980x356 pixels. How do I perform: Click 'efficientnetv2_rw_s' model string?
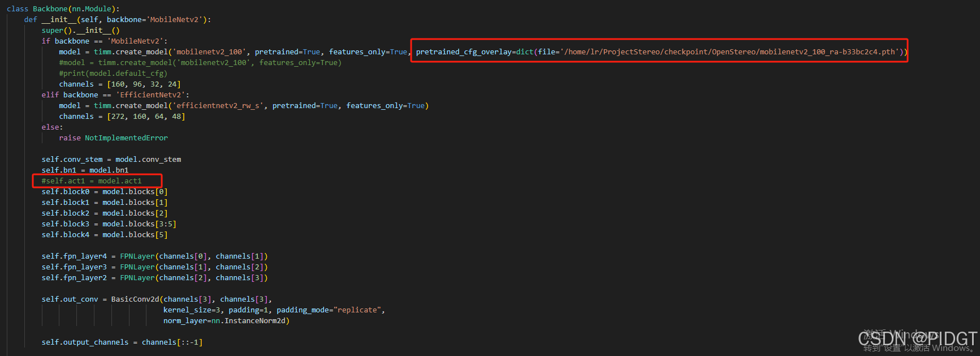point(218,105)
